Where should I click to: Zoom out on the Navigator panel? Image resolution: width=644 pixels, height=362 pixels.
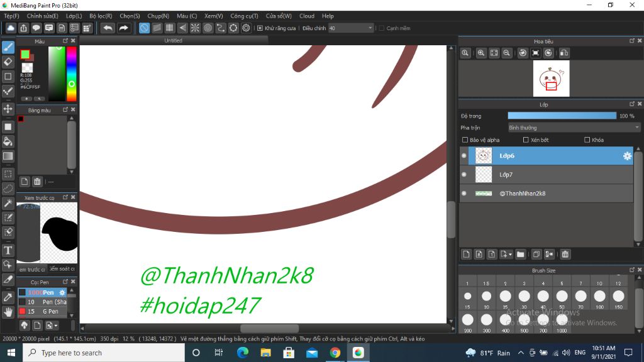click(507, 53)
